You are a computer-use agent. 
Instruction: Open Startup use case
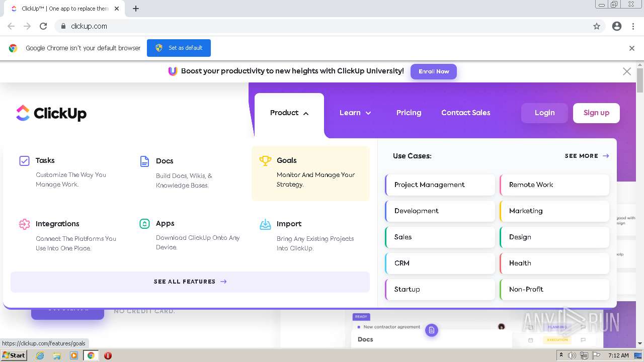[440, 289]
